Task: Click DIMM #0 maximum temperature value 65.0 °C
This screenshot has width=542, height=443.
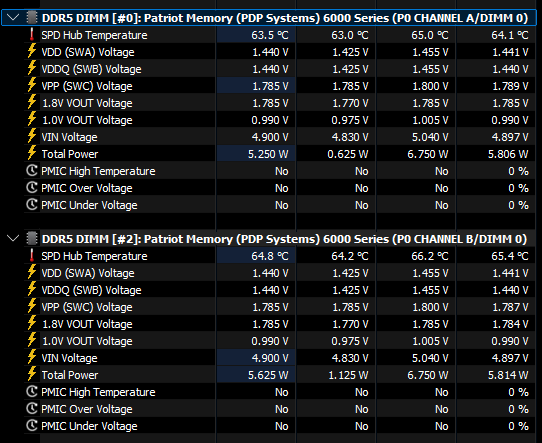Action: [x=430, y=35]
